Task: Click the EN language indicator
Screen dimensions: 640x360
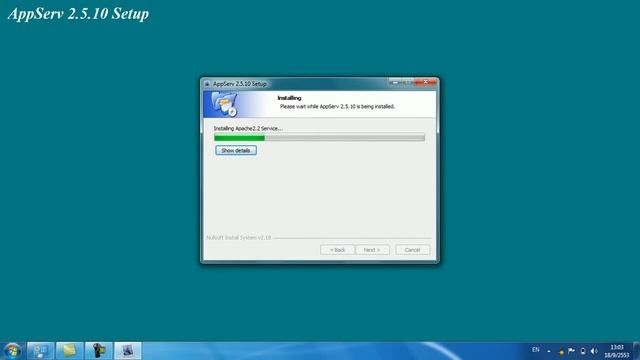Action: point(536,350)
